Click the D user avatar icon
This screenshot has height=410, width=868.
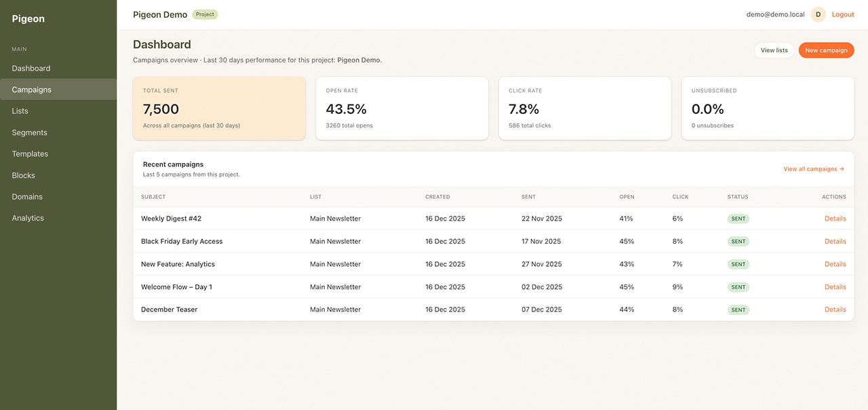click(x=817, y=14)
